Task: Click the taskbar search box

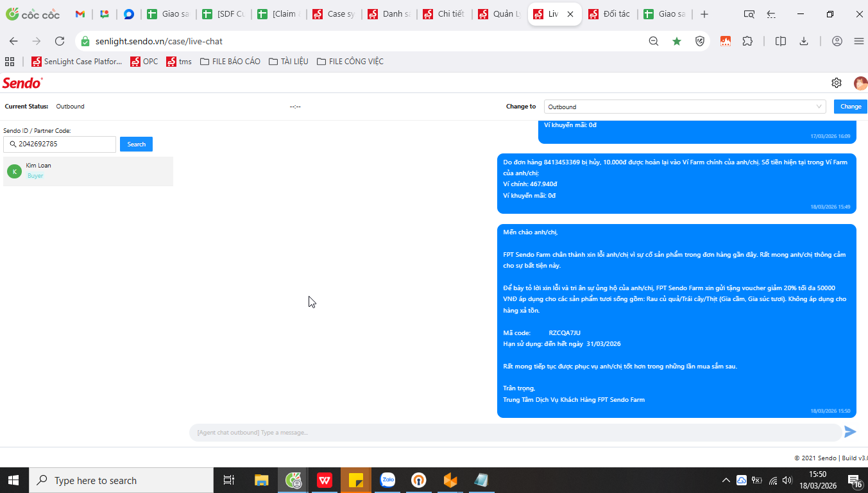Action: 121,480
